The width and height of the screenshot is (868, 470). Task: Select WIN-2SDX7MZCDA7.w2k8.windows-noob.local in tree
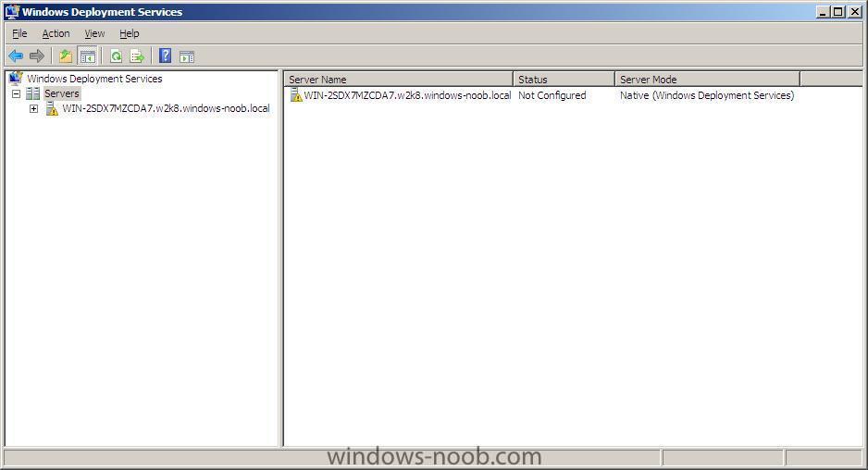click(166, 108)
